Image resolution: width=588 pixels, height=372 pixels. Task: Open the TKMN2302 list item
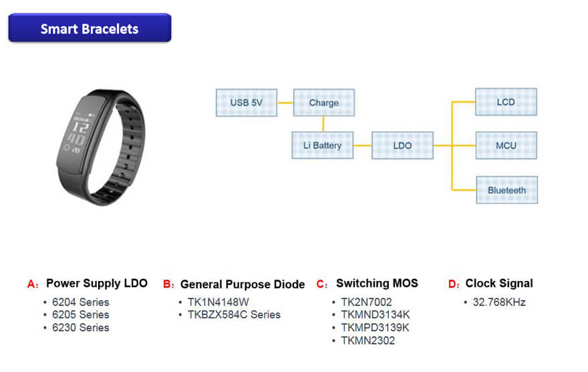[367, 341]
